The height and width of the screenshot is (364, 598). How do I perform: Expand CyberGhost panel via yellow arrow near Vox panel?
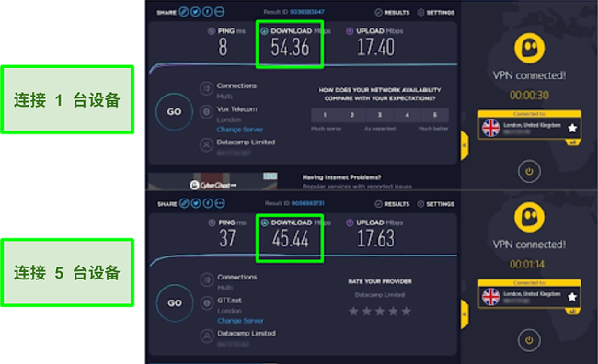pos(465,145)
